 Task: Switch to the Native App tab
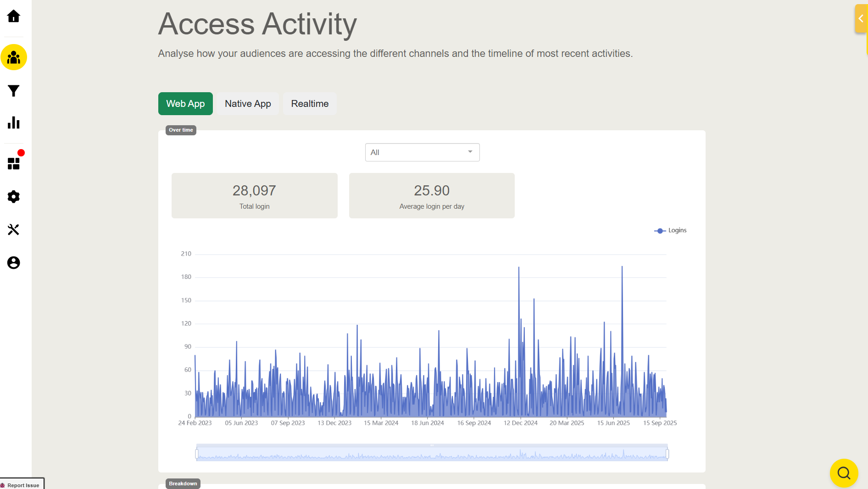click(x=248, y=104)
